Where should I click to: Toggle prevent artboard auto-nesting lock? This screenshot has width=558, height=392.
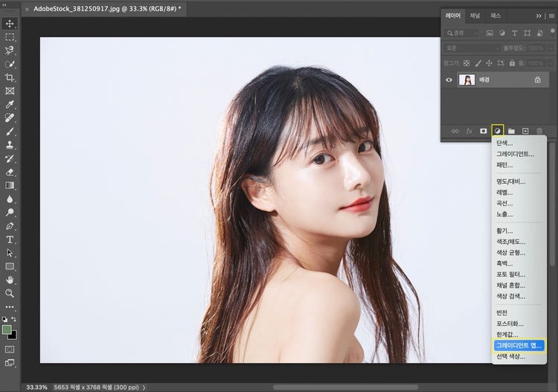(x=501, y=63)
